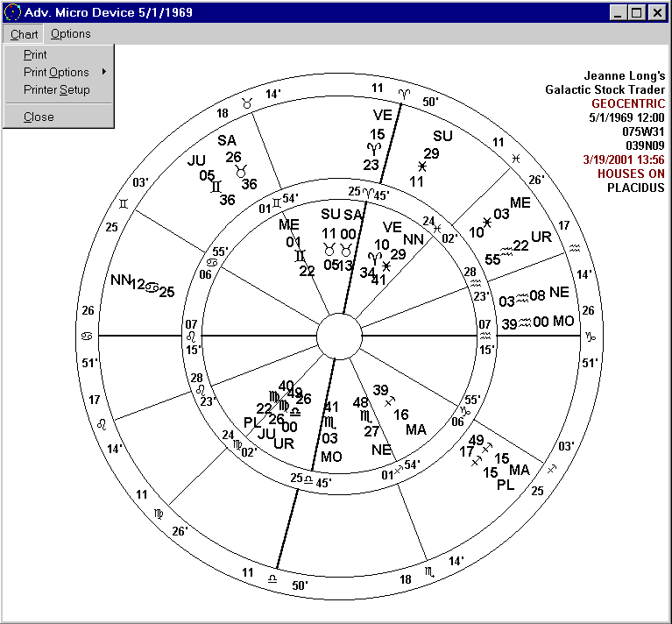Click the GEOCENTRIC label

coord(628,103)
